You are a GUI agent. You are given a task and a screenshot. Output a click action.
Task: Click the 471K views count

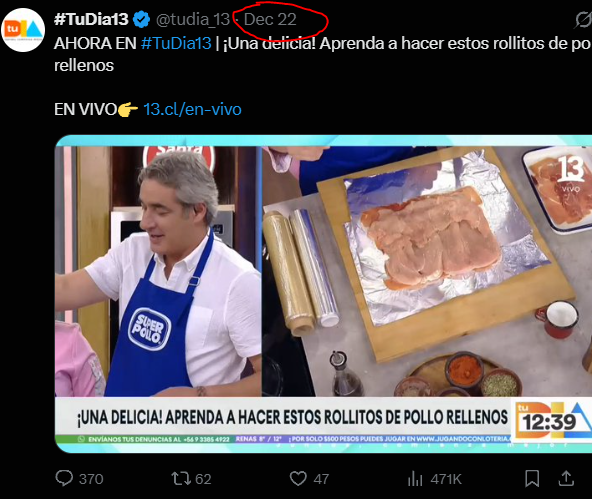tap(446, 479)
